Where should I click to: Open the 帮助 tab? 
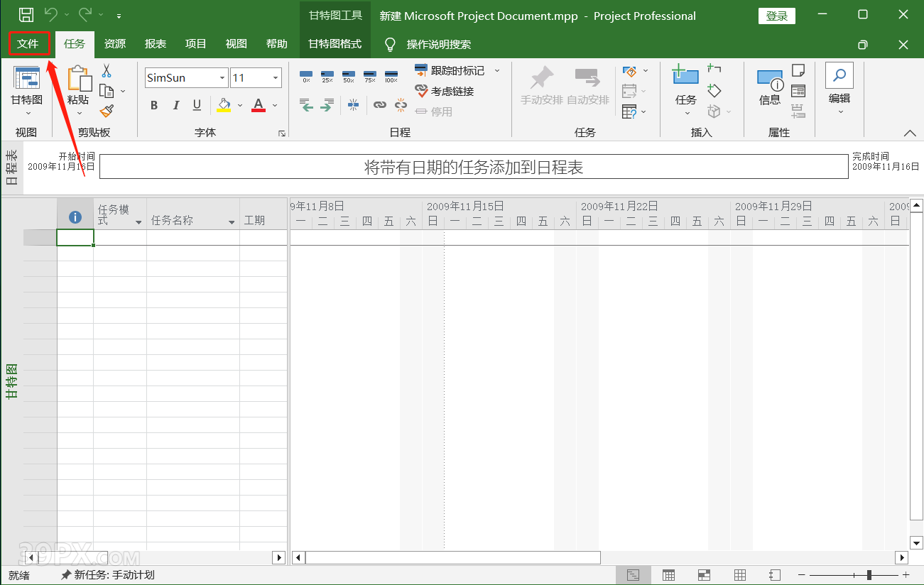coord(276,44)
